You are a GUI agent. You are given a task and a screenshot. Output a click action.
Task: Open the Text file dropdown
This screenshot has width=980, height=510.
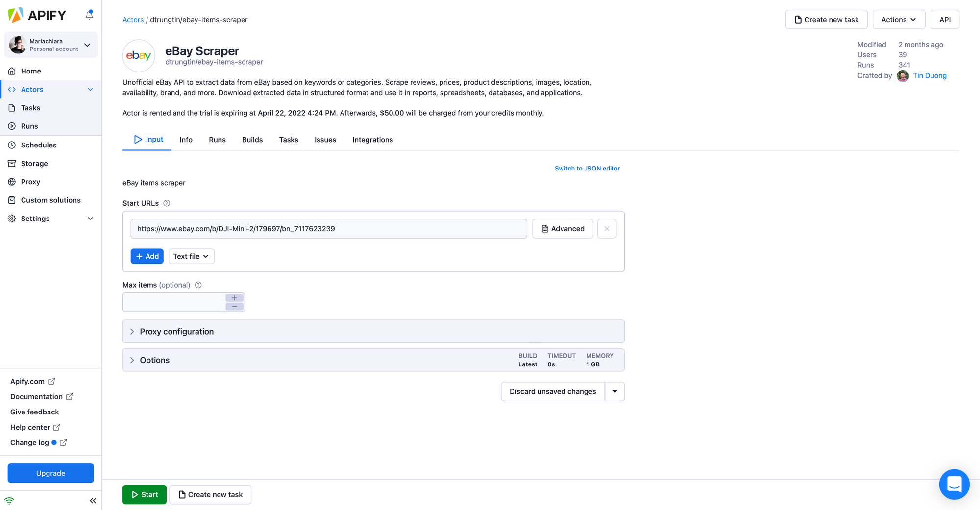tap(191, 256)
